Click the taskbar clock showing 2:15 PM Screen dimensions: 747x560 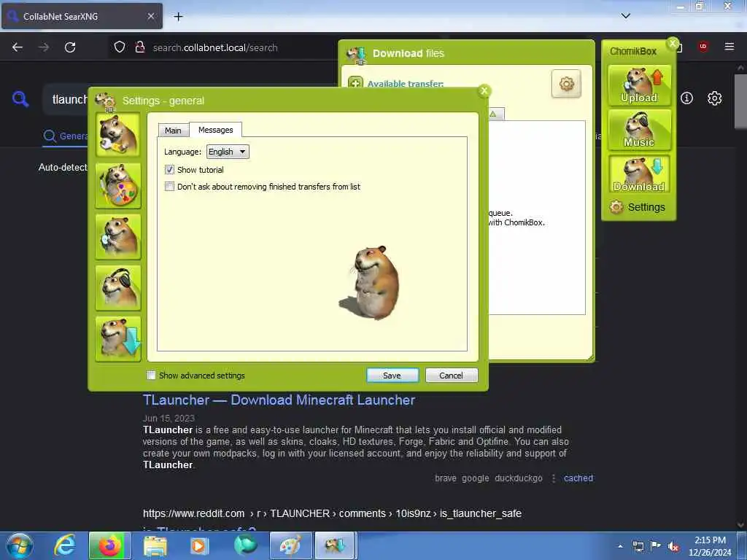point(710,546)
